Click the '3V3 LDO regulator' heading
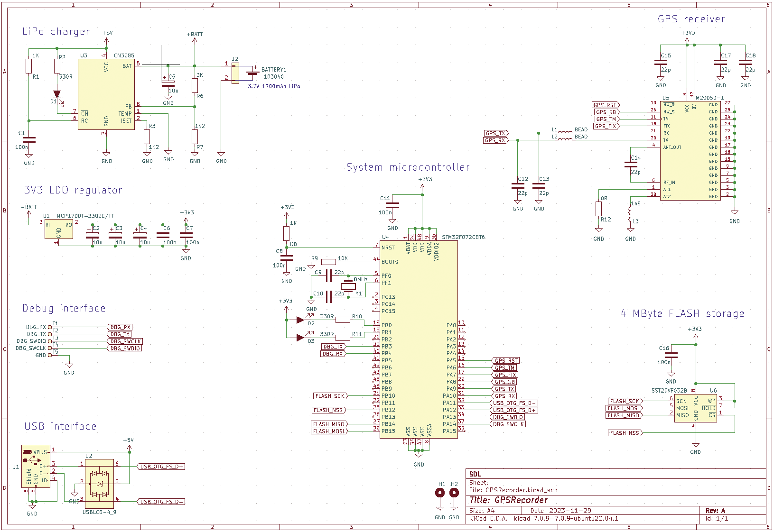Image resolution: width=774 pixels, height=532 pixels. click(x=73, y=190)
